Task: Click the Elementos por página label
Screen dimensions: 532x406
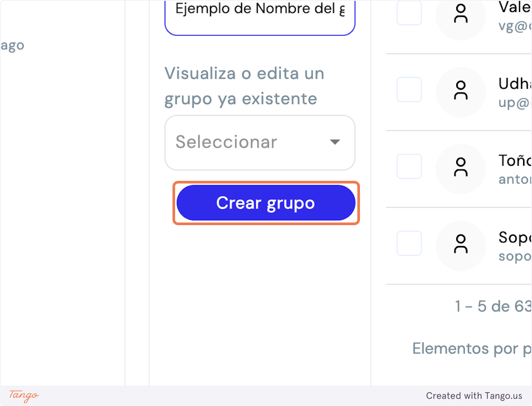Action: 472,349
